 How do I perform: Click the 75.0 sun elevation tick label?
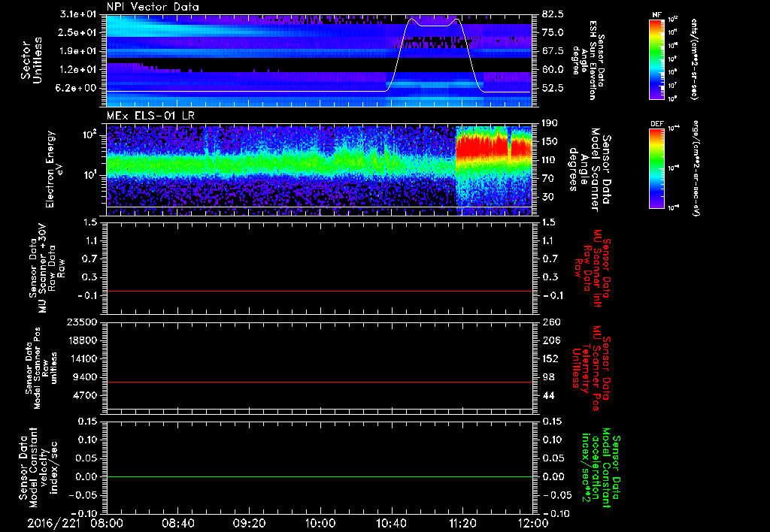[553, 32]
